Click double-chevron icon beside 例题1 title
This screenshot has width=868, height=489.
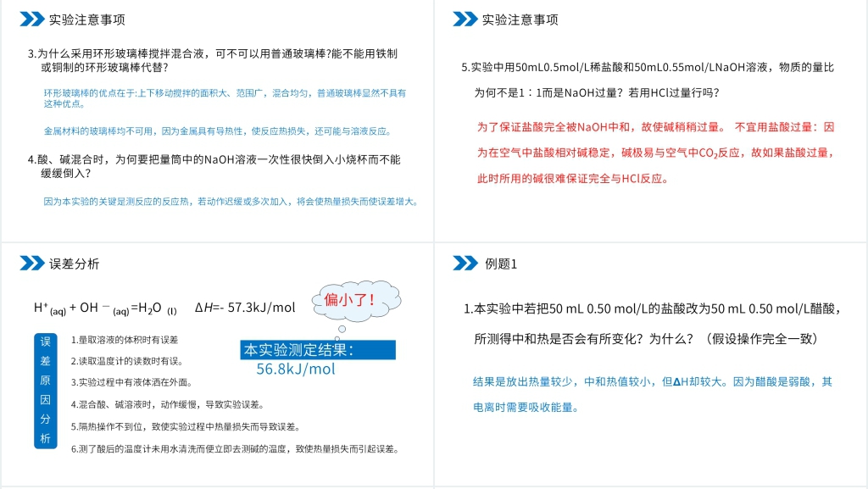coord(465,264)
